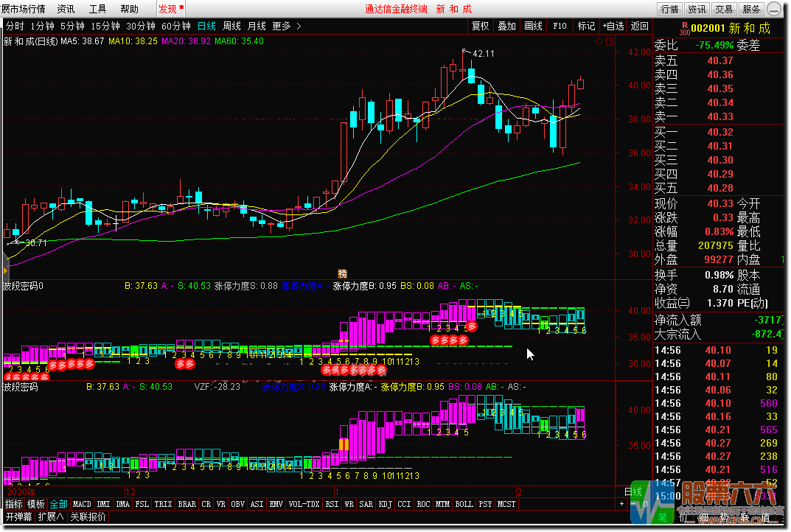Switch chart to 周线 weekly period

pyautogui.click(x=231, y=26)
